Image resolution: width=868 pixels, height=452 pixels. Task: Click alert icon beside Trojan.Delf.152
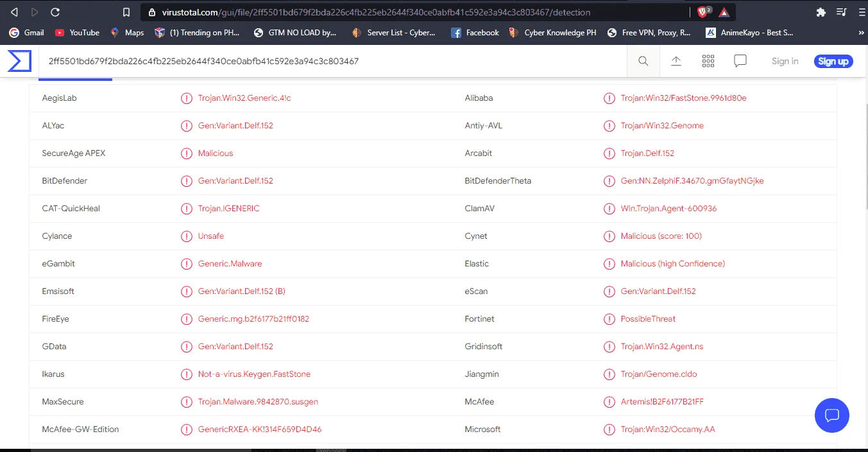[x=609, y=153]
